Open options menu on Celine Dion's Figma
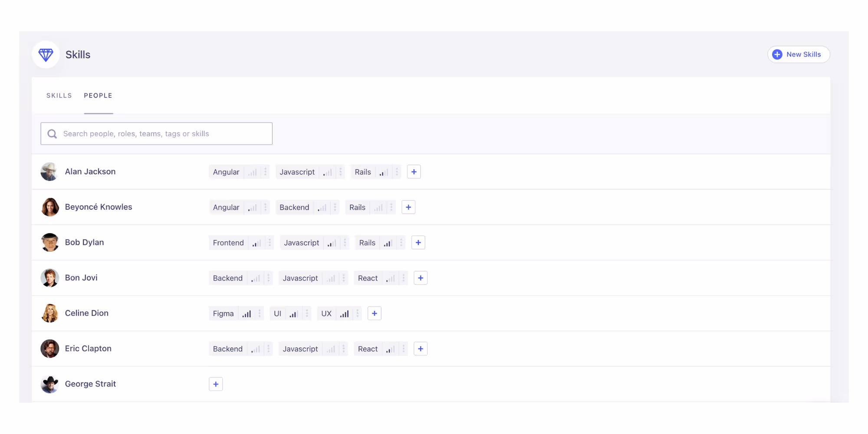The width and height of the screenshot is (868, 434). pyautogui.click(x=260, y=313)
